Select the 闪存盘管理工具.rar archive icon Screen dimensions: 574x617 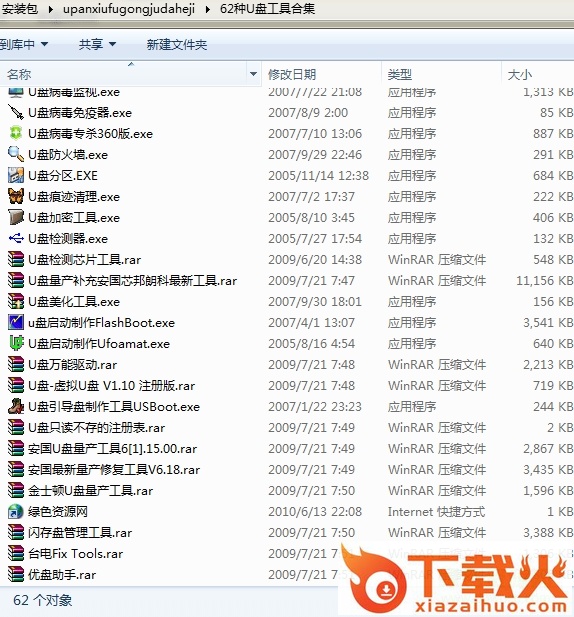pos(16,533)
